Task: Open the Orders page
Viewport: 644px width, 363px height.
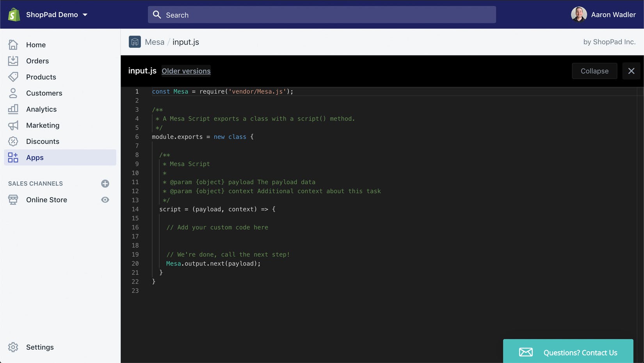Action: pos(37,61)
